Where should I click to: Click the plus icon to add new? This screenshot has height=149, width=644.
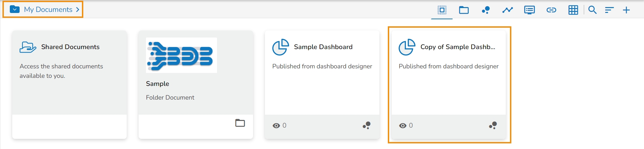tap(626, 10)
